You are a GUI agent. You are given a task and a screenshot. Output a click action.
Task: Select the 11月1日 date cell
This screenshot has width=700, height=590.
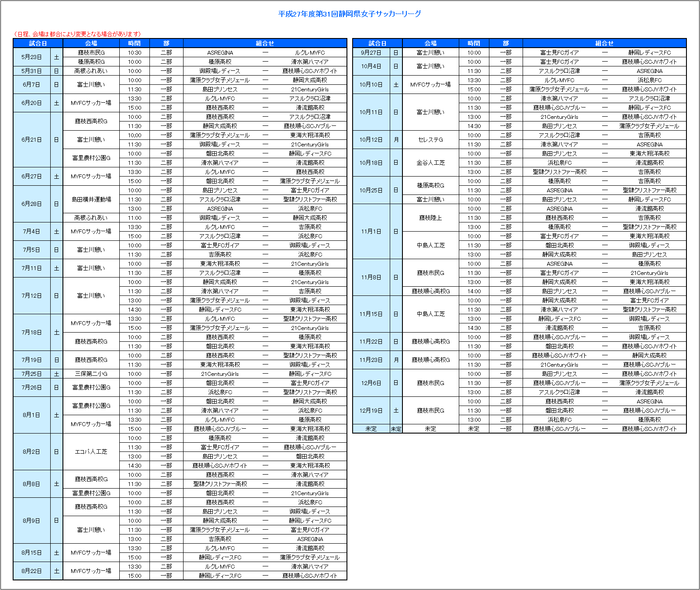(x=371, y=232)
